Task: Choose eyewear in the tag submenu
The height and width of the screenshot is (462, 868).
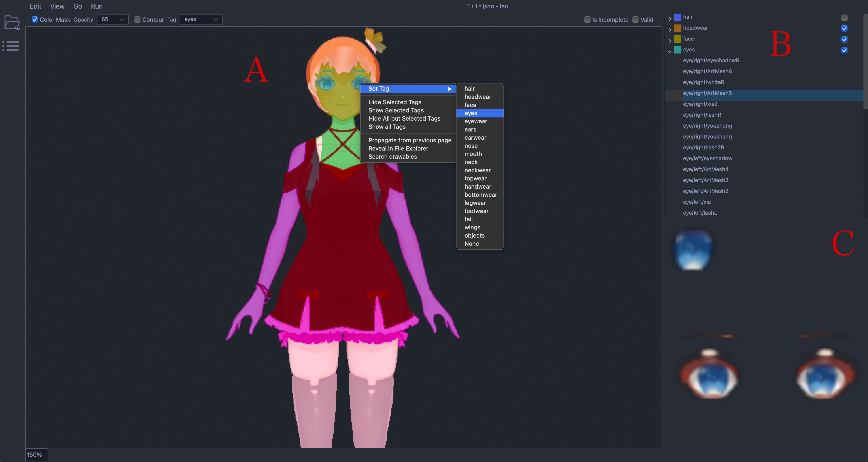Action: (x=475, y=121)
